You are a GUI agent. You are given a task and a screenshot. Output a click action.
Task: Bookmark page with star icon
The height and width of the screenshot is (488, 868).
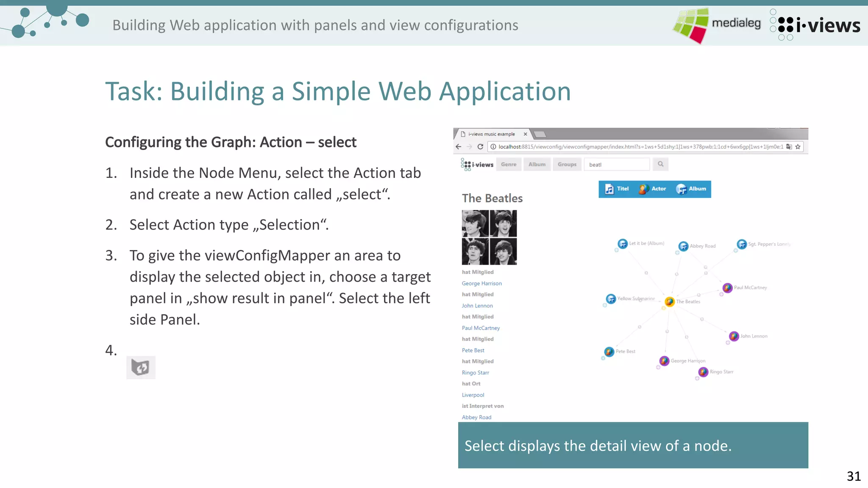[x=798, y=147]
